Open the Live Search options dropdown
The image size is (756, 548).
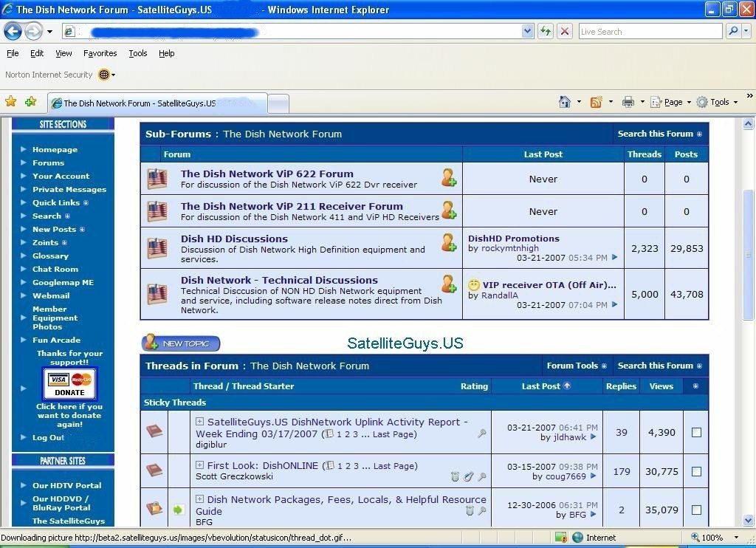point(746,31)
